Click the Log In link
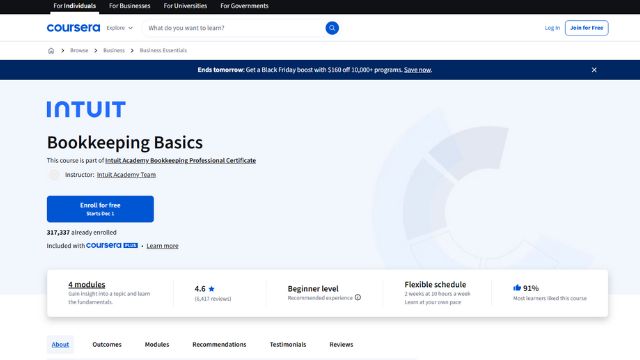This screenshot has width=640, height=360. pyautogui.click(x=552, y=28)
